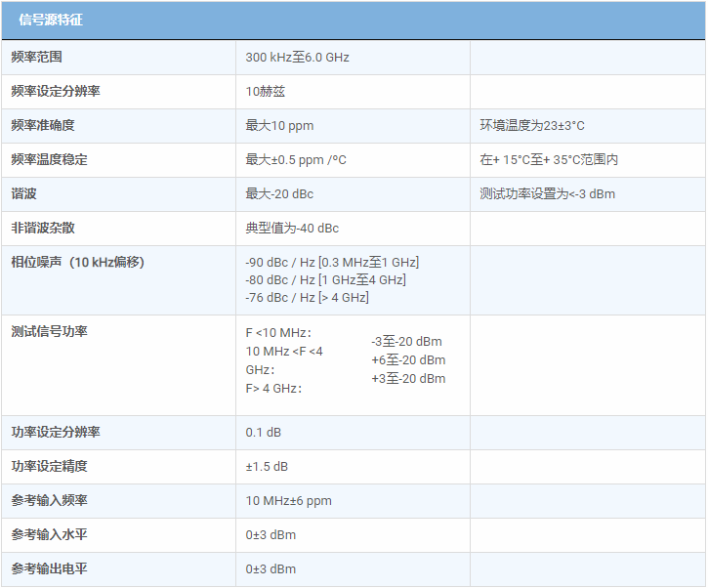Image resolution: width=708 pixels, height=588 pixels.
Task: Select the 最大10 ppm accuracy value
Action: coord(279,126)
